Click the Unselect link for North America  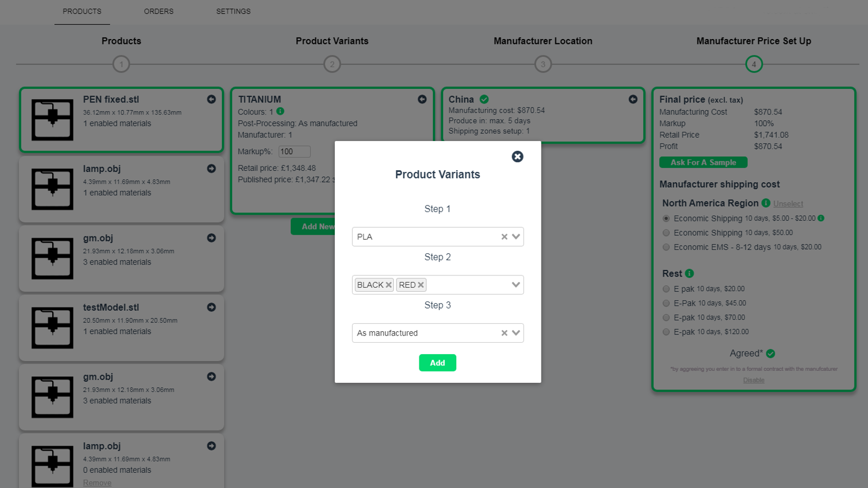pos(788,204)
